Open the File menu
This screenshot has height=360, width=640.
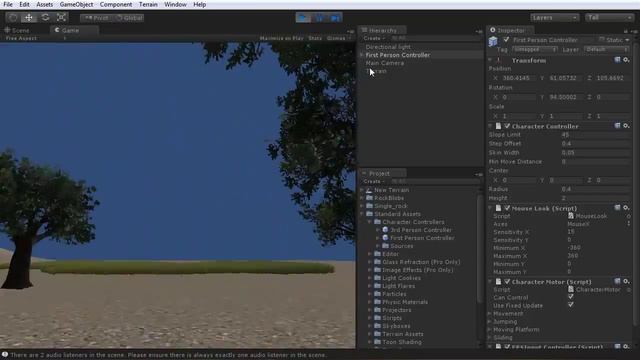point(8,4)
